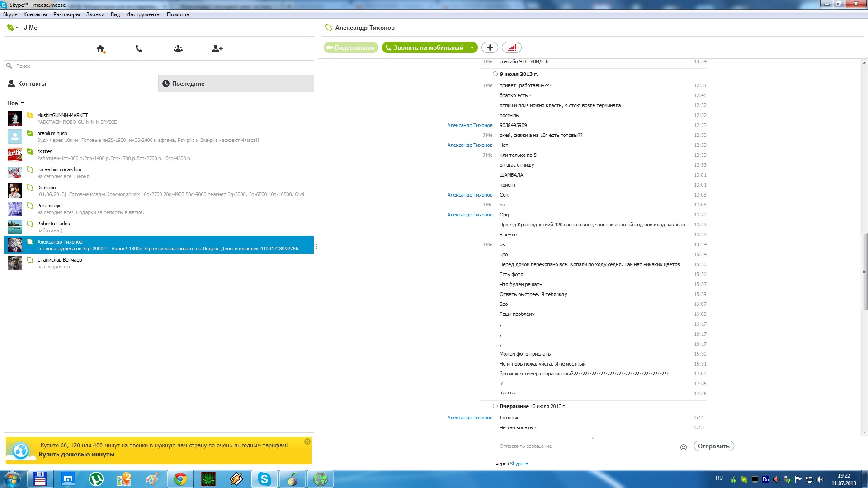The height and width of the screenshot is (488, 868).
Task: Open the call phones dial icon
Action: [139, 48]
